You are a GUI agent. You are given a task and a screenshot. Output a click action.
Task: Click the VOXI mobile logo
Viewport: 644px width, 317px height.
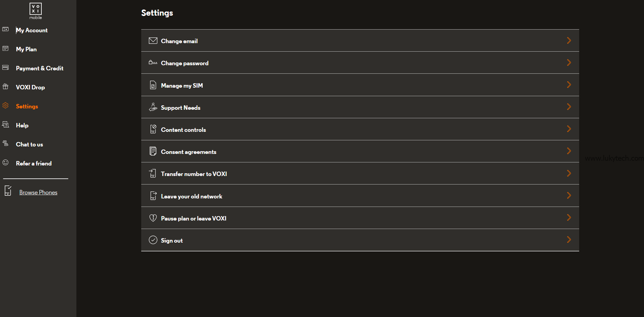(x=36, y=11)
